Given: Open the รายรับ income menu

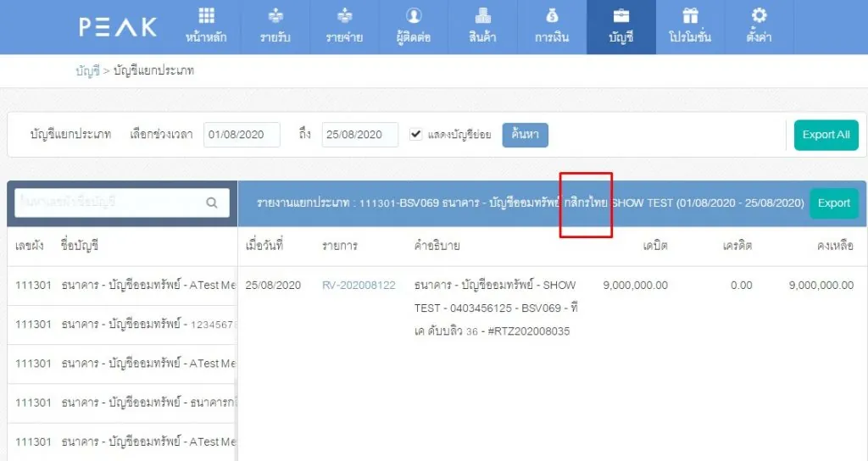Looking at the screenshot, I should tap(275, 26).
